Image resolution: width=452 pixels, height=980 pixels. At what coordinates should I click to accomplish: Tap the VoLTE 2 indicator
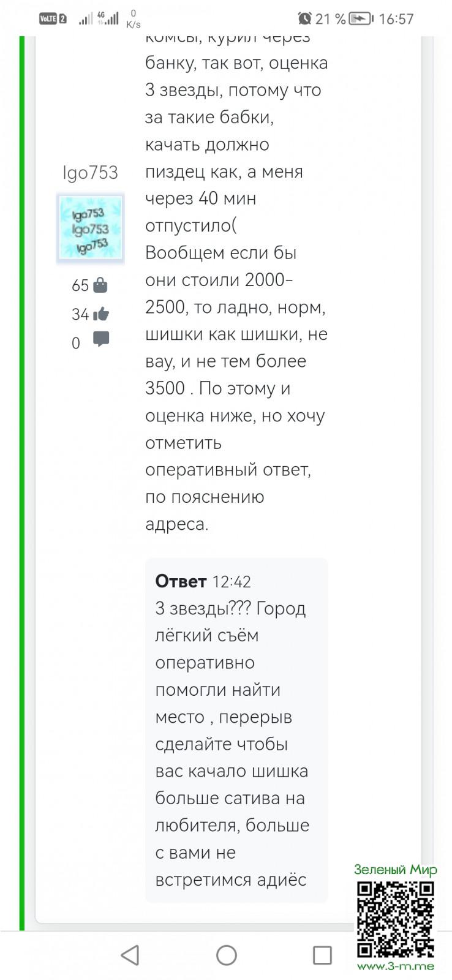(x=53, y=19)
